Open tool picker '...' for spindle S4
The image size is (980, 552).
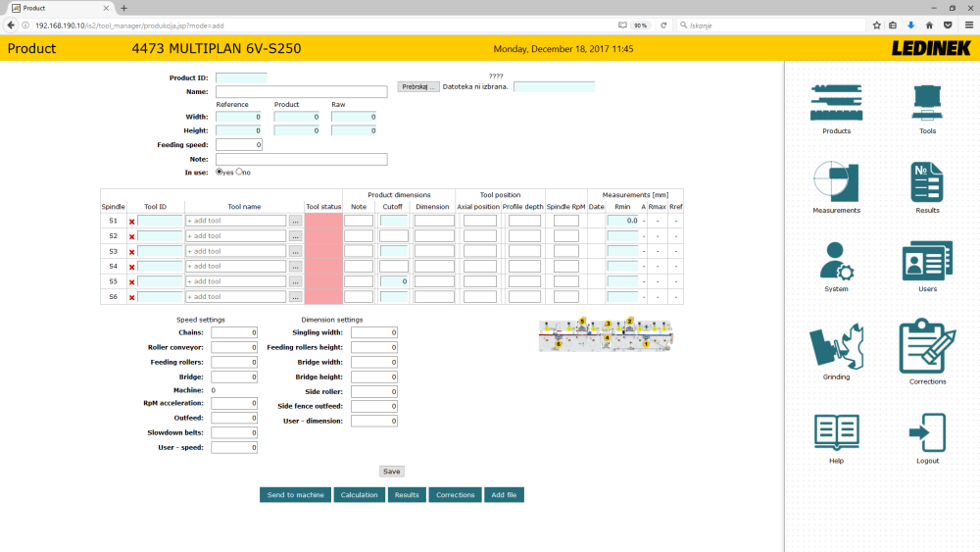pyautogui.click(x=296, y=267)
